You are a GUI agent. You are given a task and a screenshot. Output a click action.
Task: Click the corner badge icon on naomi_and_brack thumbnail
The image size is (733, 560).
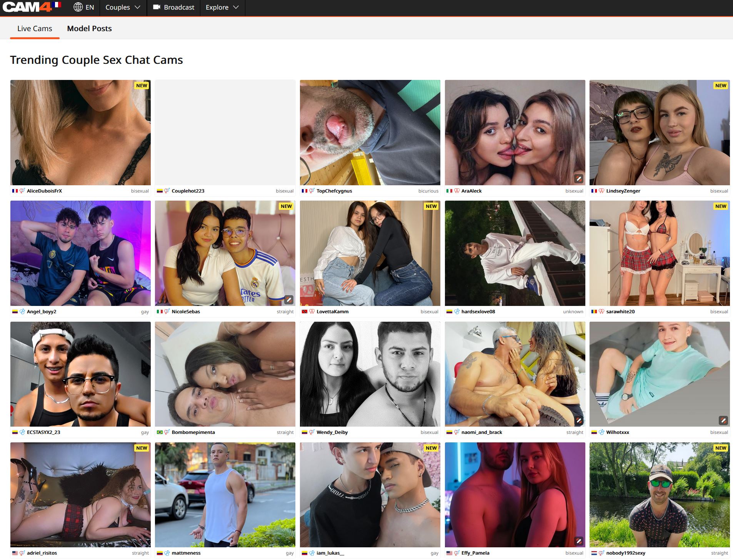pyautogui.click(x=579, y=420)
